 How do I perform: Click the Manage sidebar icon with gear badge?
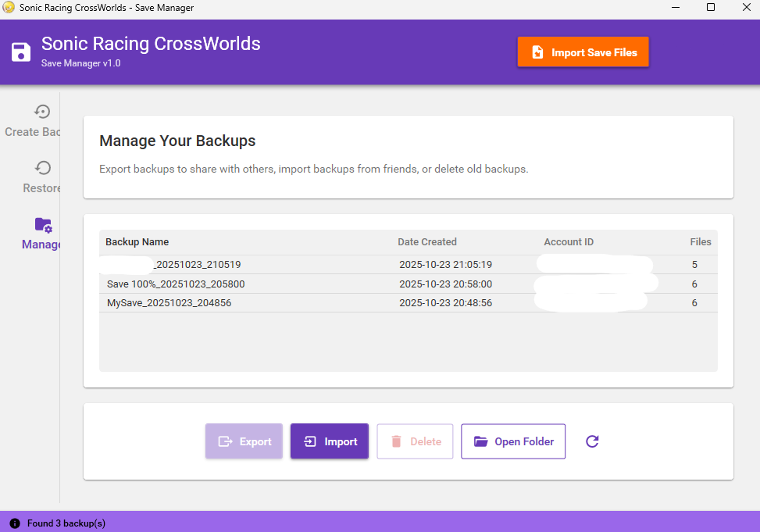tap(42, 224)
